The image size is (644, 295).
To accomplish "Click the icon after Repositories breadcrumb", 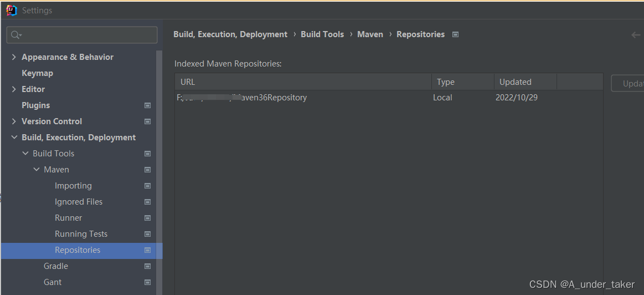I will pos(455,34).
